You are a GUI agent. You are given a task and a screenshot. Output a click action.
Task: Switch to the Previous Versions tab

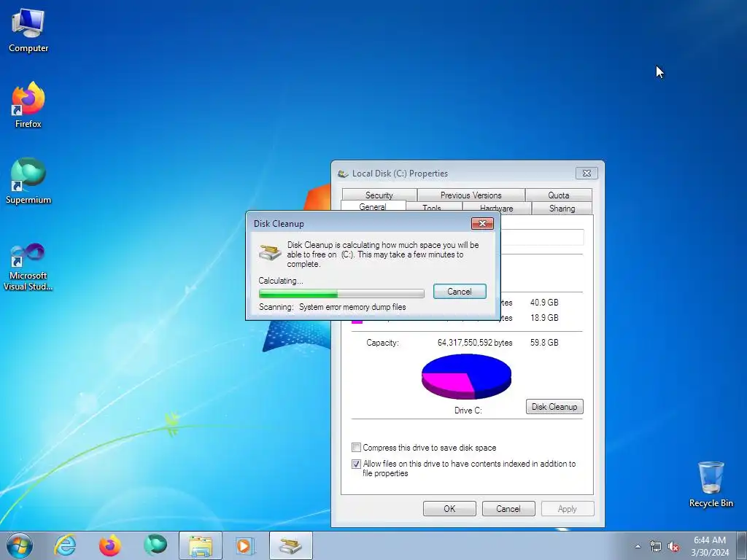pos(471,195)
